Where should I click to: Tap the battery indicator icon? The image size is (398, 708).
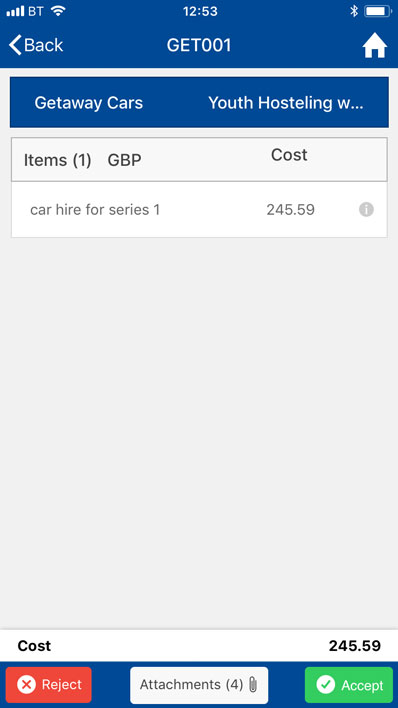[378, 11]
